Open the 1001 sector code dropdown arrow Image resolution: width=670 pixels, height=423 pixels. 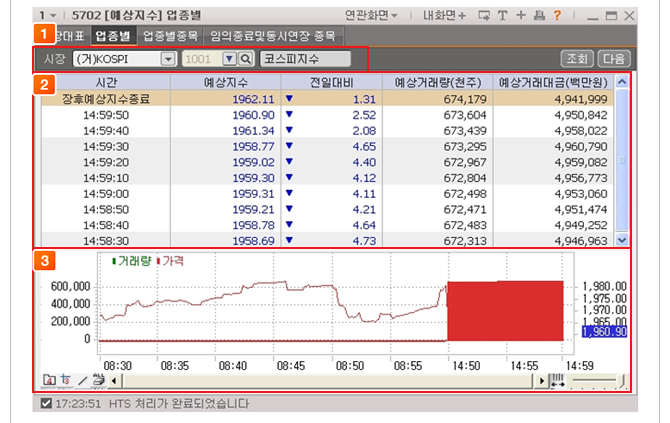229,59
